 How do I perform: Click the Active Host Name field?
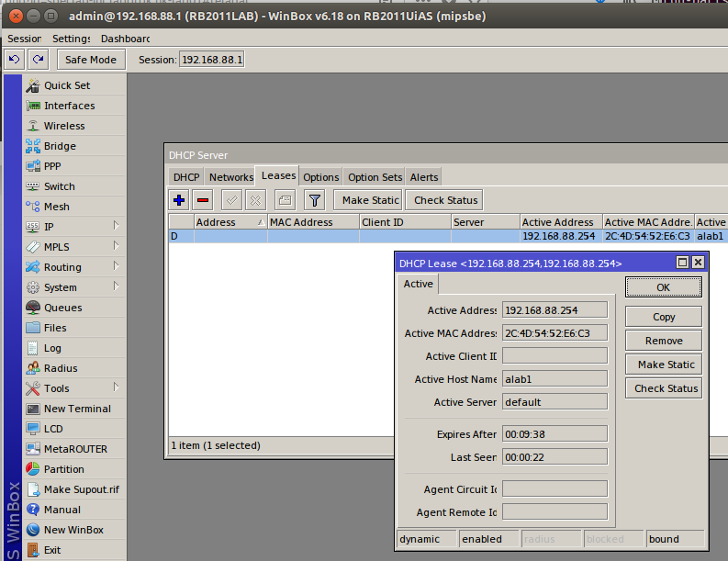[x=554, y=379]
